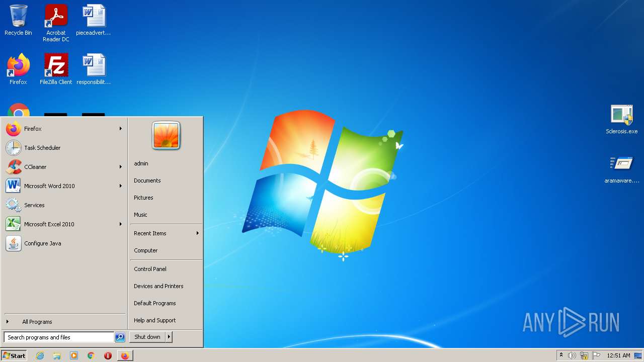Screen dimensions: 644x362
Task: Open Documents library
Action: pos(166,180)
